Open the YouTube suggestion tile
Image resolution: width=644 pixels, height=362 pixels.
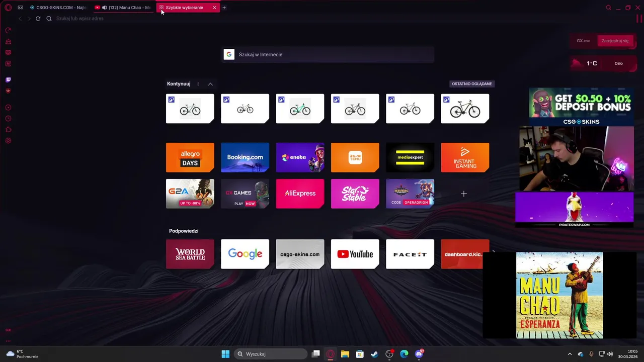click(355, 254)
